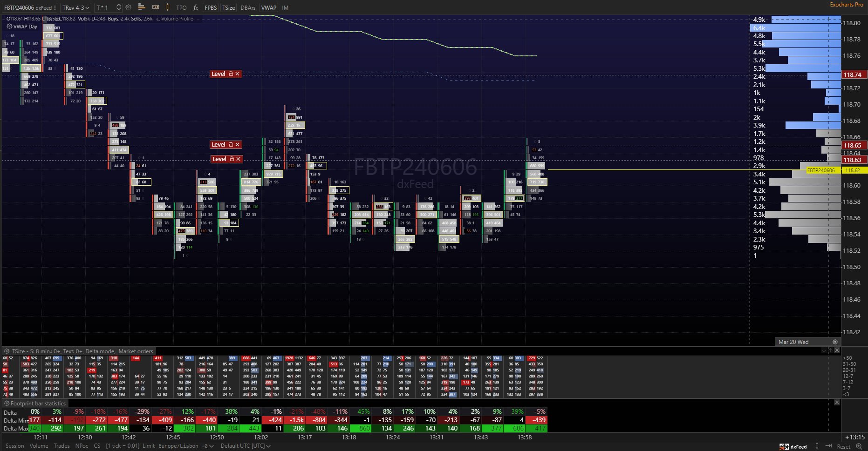Click the [1 tick = 0.01] setting
868x451 pixels.
click(122, 446)
